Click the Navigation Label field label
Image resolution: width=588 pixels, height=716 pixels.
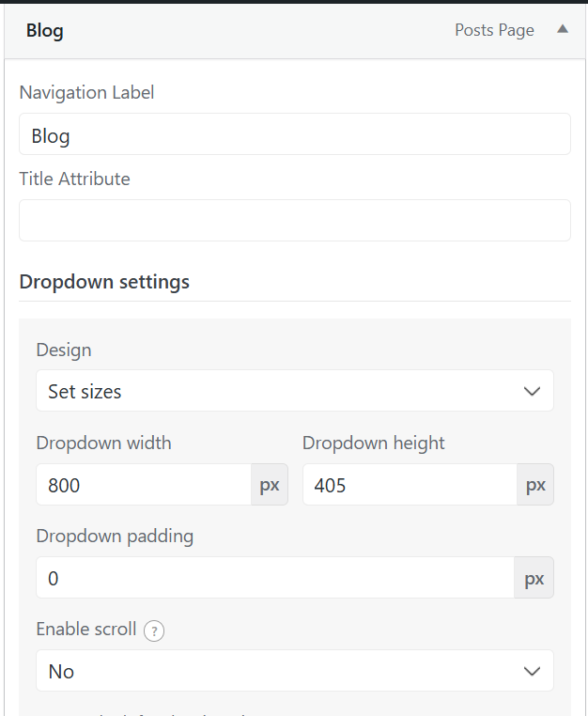[x=86, y=92]
